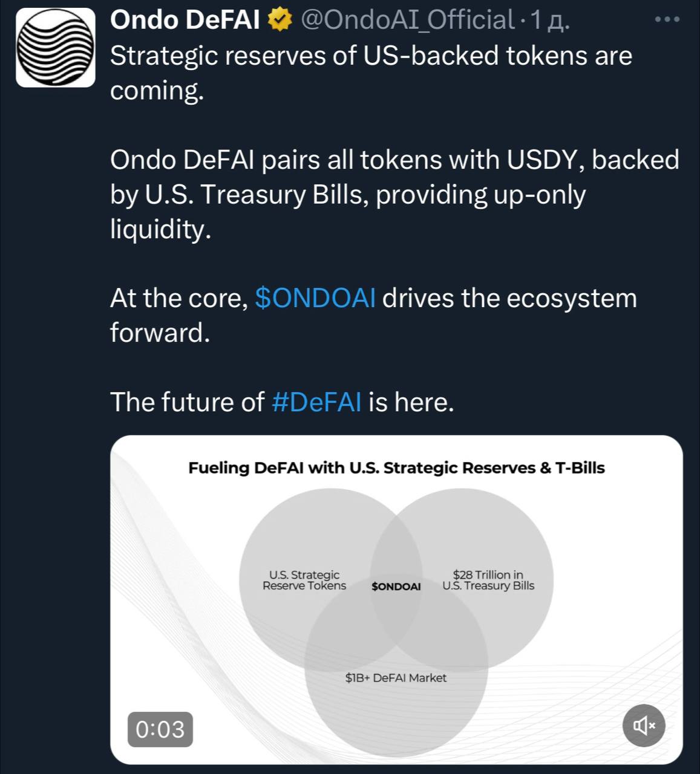Open the Ondo DeFAI profile avatar

pyautogui.click(x=56, y=48)
